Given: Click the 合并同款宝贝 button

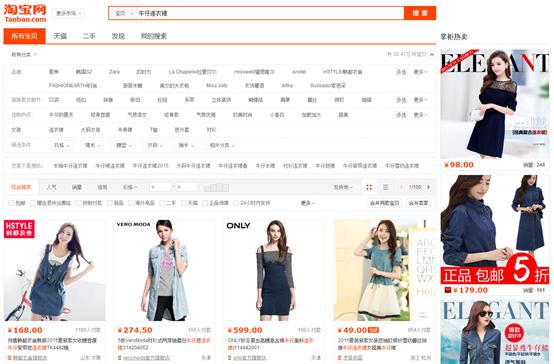Looking at the screenshot, I should (384, 203).
